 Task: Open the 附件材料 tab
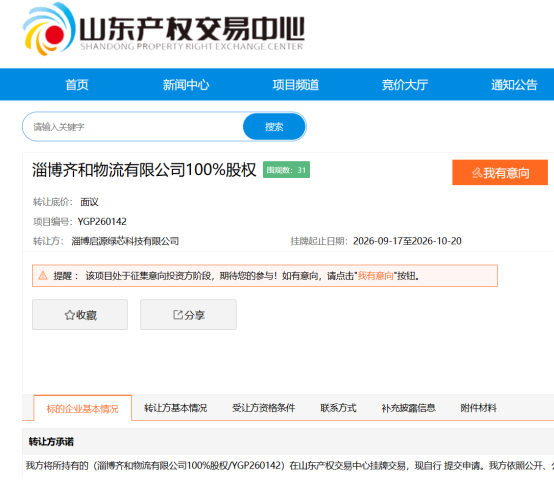tap(478, 408)
